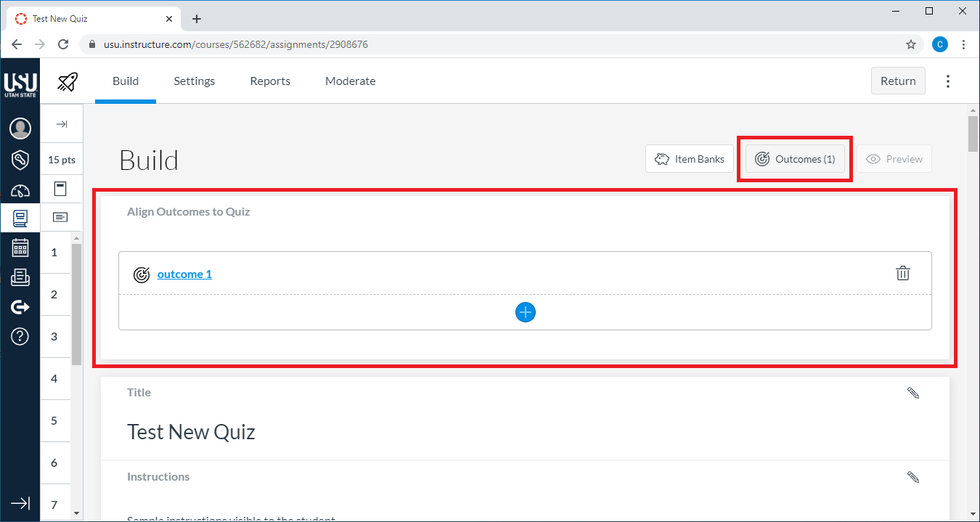
Task: Open the outcome 1 link
Action: click(184, 274)
